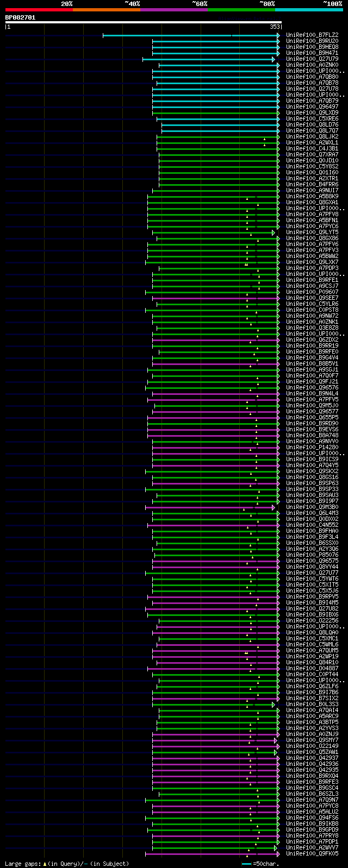Open hit UniRef100_B9RU20
The image size is (348, 868).
pos(312,41)
